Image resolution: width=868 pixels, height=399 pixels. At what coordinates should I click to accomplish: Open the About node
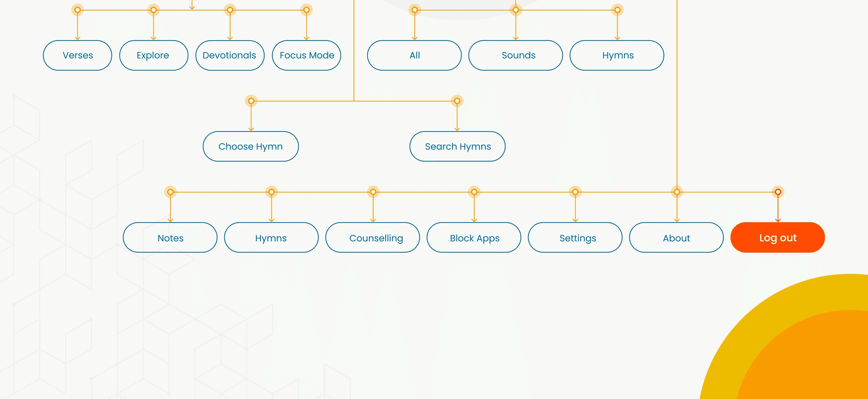tap(676, 238)
